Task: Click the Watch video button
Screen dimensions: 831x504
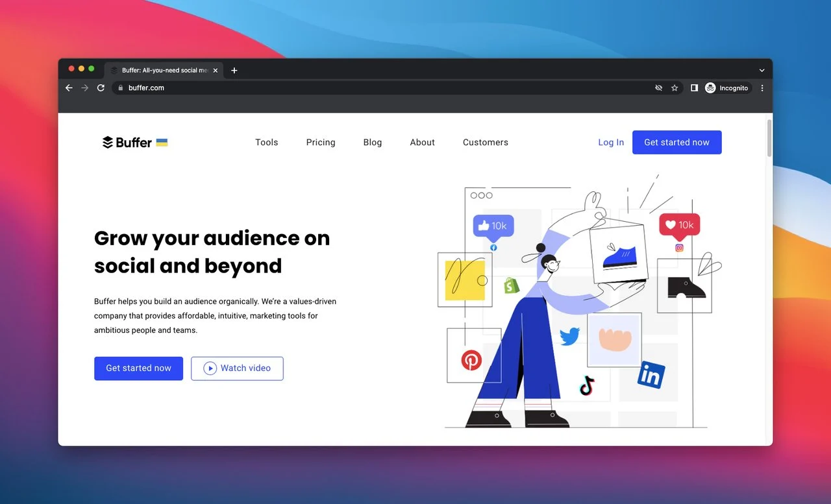Action: click(237, 368)
